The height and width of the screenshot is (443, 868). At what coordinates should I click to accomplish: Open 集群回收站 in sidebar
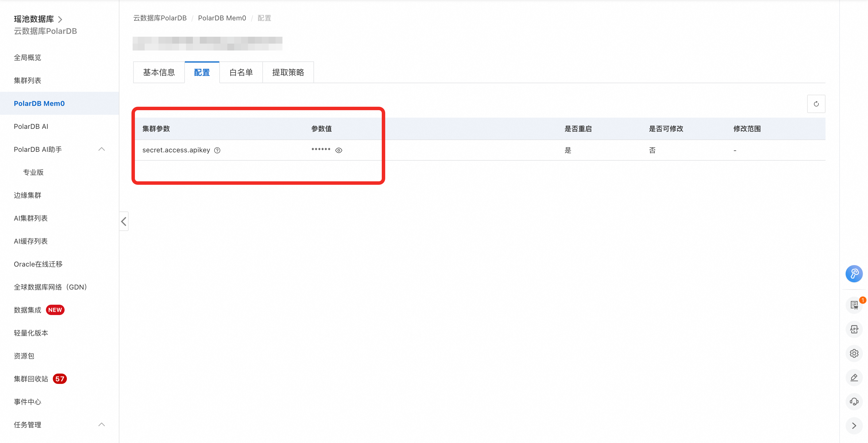tap(31, 379)
